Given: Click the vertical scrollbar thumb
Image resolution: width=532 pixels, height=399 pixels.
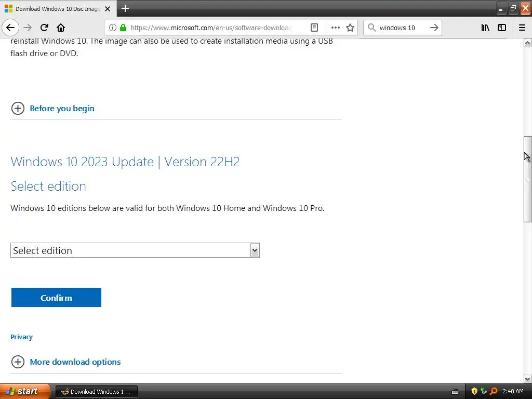Looking at the screenshot, I should pos(527,179).
